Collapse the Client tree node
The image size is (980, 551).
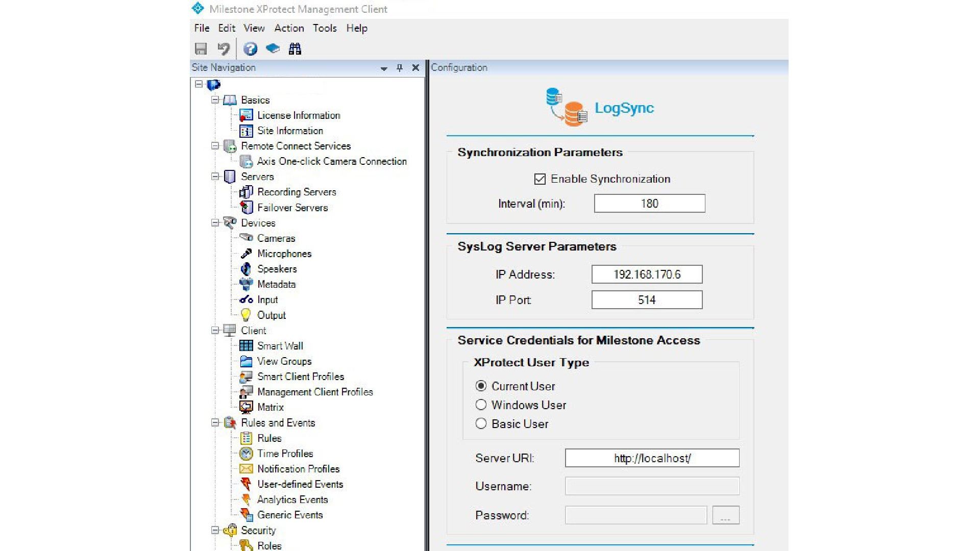pyautogui.click(x=215, y=331)
